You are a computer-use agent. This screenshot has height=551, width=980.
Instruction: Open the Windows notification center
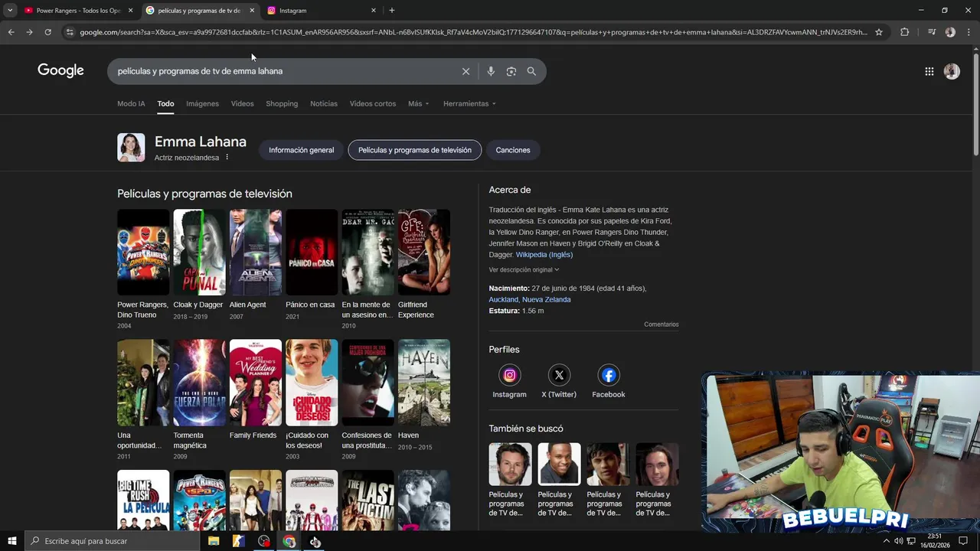click(963, 541)
